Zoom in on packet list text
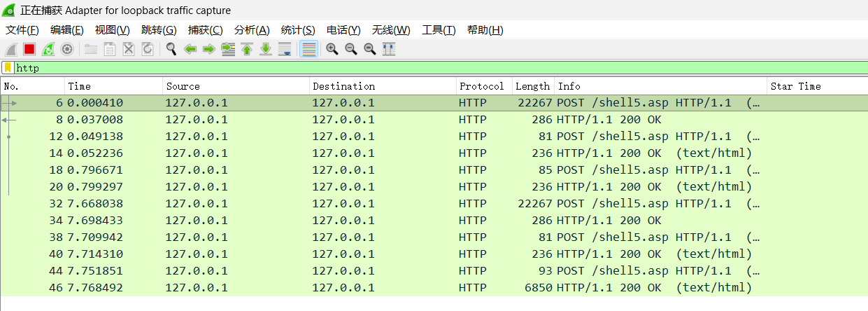 (x=332, y=49)
